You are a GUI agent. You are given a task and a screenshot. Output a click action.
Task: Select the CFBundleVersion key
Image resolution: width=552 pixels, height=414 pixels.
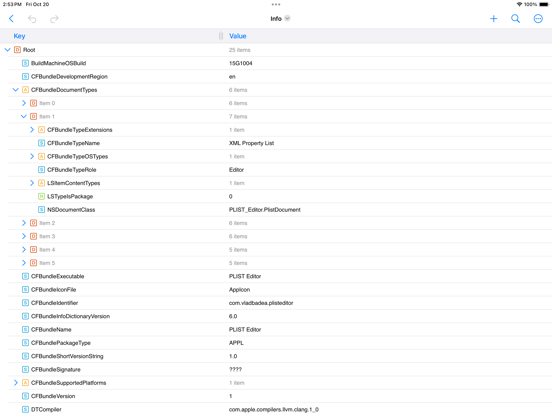pyautogui.click(x=53, y=396)
